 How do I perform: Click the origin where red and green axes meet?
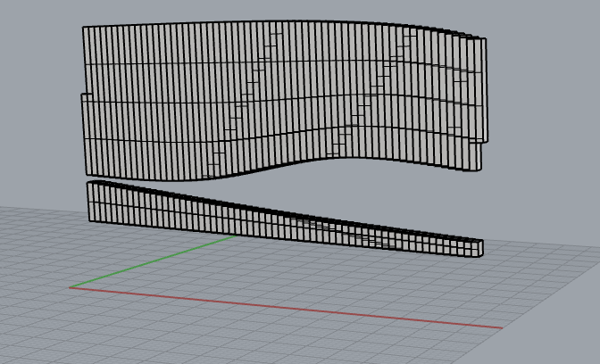pos(71,287)
